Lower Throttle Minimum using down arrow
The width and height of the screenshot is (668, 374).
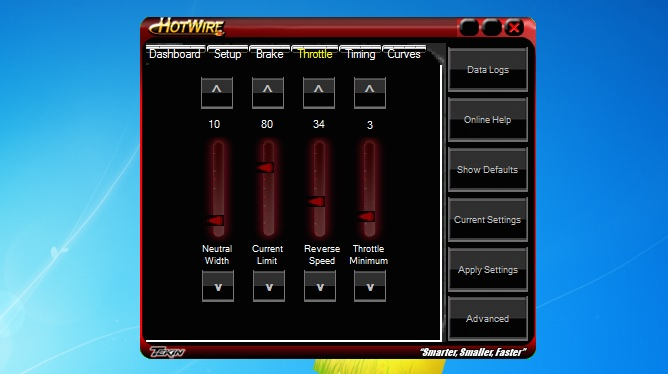(370, 286)
